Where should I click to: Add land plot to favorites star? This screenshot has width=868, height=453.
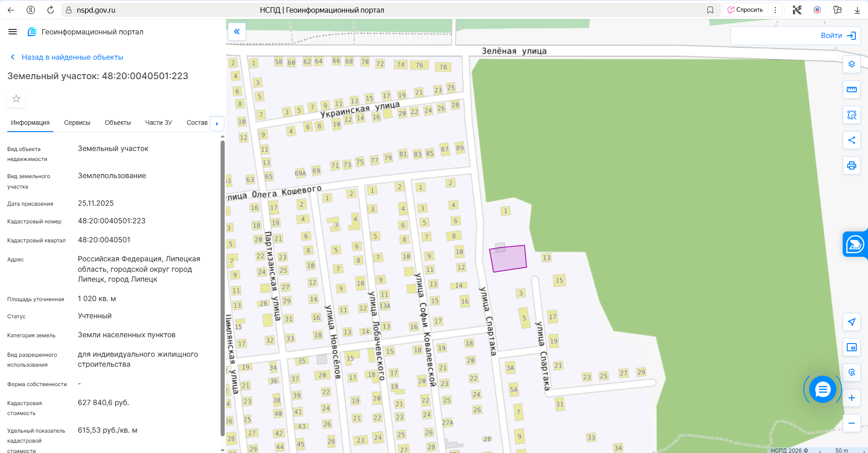(16, 99)
